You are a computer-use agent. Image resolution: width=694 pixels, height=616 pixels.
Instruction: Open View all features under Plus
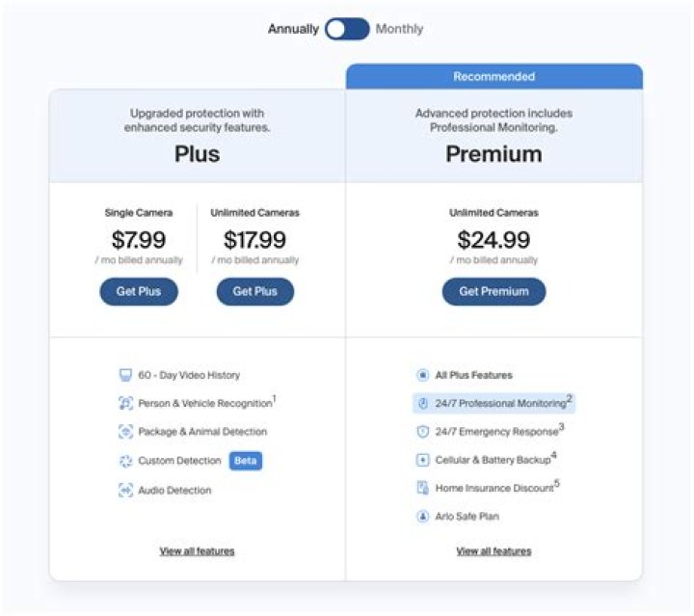coord(197,551)
